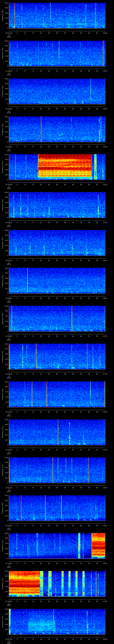Click the 20:40:00 start time label
This screenshot has height=644, width=114.
tap(9, 374)
